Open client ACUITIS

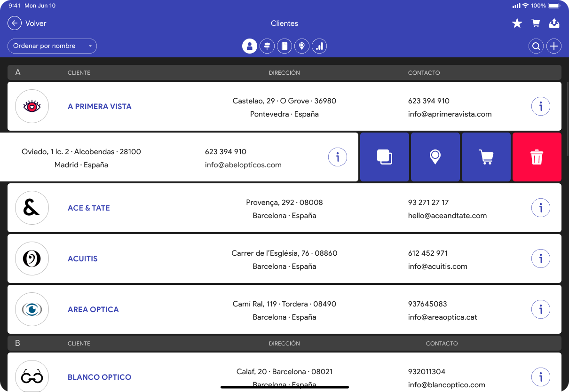click(83, 259)
